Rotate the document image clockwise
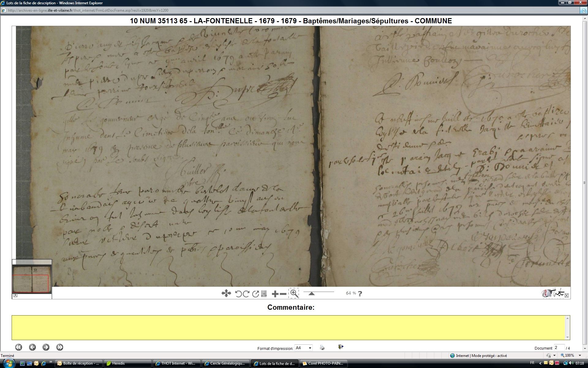This screenshot has width=588, height=368. click(x=246, y=294)
